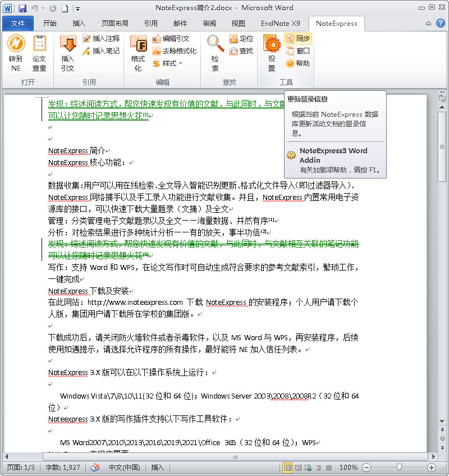Select Full Screen Reading view button

[x=298, y=468]
